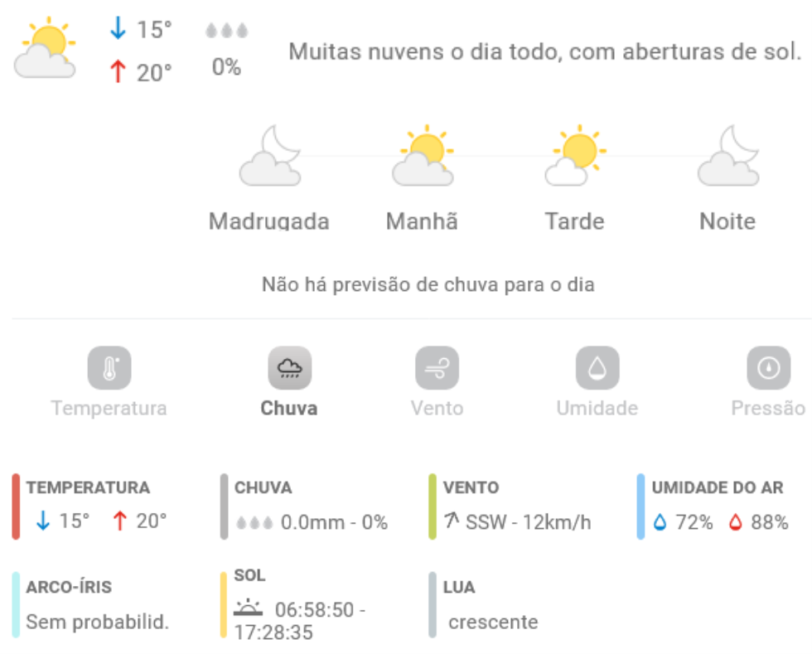
Task: Click the green bar beside VENTO
Action: 433,506
